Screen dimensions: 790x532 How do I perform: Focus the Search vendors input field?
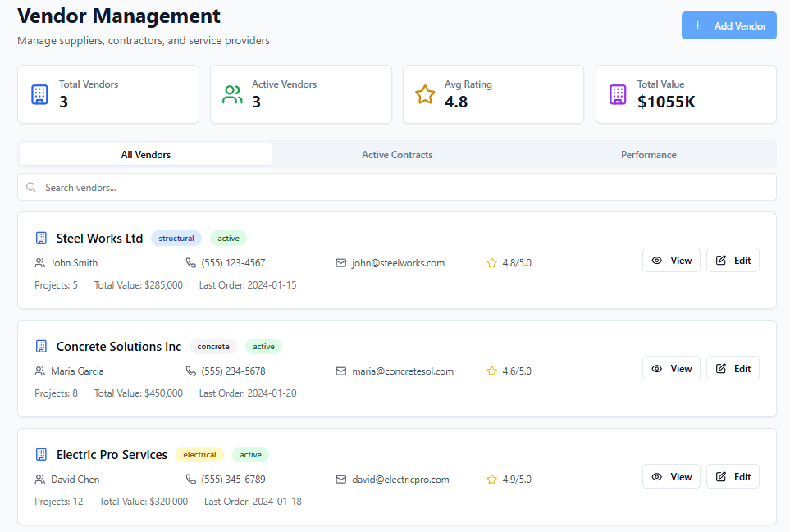[397, 187]
